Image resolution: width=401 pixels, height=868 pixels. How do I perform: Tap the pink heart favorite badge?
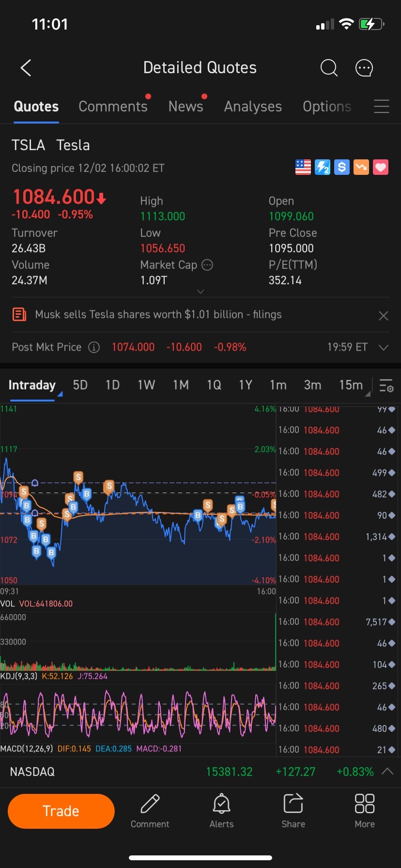[x=381, y=167]
